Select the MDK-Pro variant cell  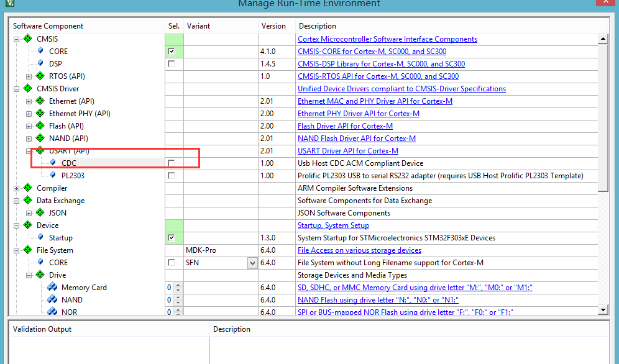[x=221, y=250]
